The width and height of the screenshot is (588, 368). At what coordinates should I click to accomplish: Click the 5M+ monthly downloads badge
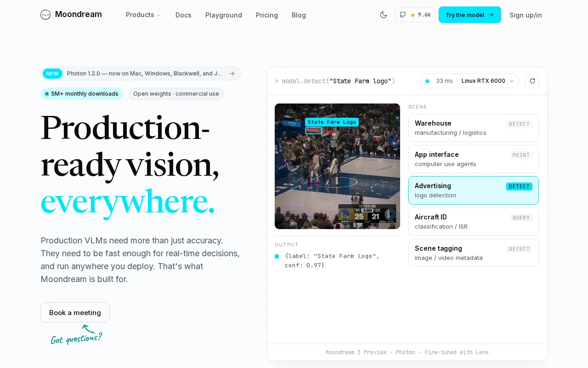coord(82,94)
